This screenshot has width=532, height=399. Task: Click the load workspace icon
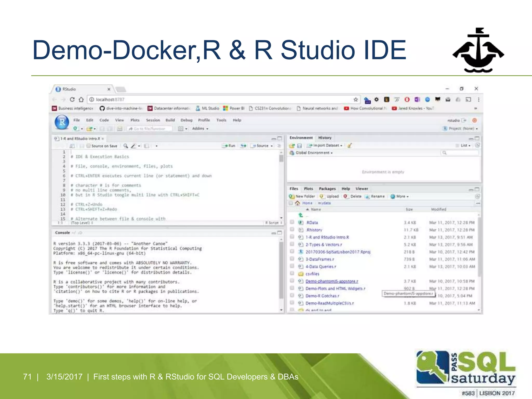point(292,145)
